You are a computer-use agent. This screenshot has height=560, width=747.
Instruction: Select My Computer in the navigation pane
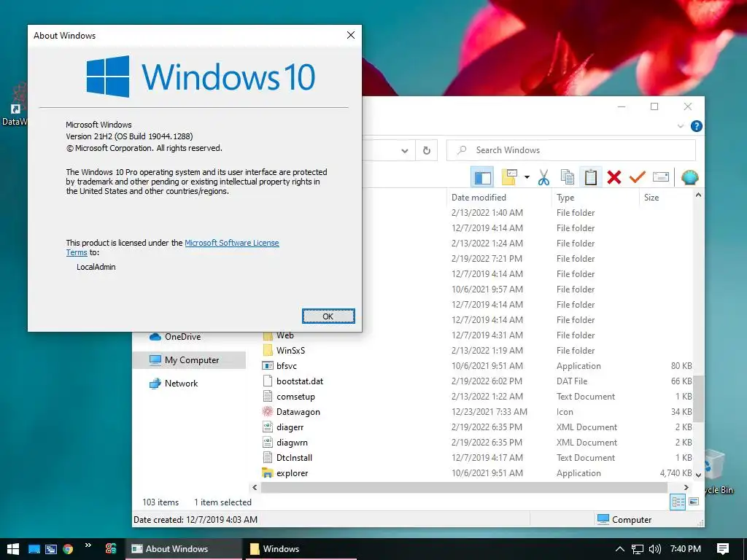coord(190,360)
